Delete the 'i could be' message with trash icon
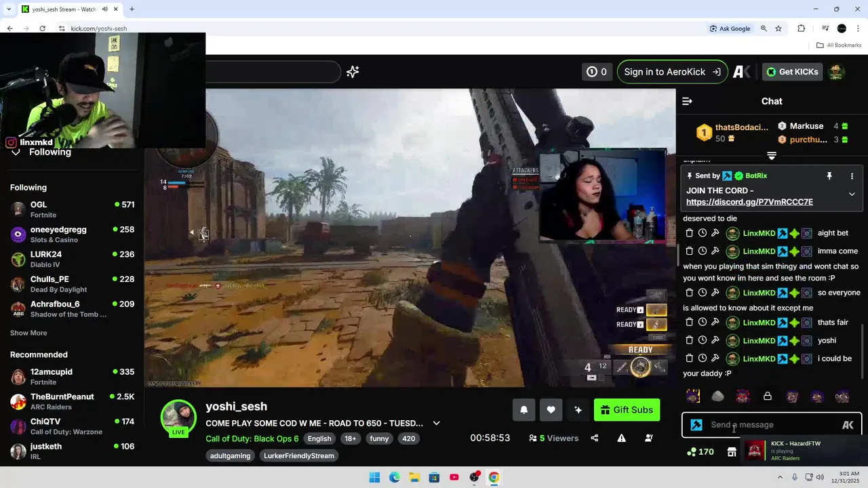Viewport: 868px width, 488px height. [x=689, y=359]
